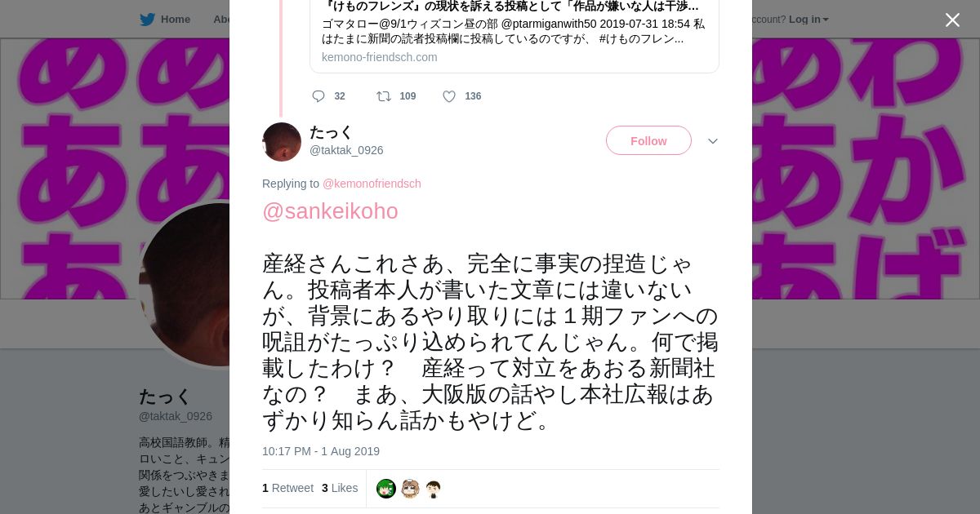Go to the Home menu item
Viewport: 980px width, 514px height.
(x=176, y=20)
